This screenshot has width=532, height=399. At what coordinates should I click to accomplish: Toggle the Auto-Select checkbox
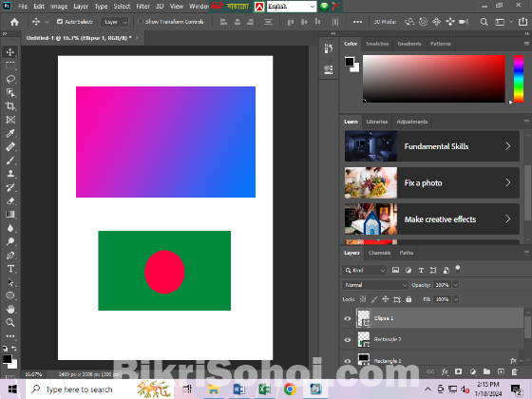[x=60, y=22]
